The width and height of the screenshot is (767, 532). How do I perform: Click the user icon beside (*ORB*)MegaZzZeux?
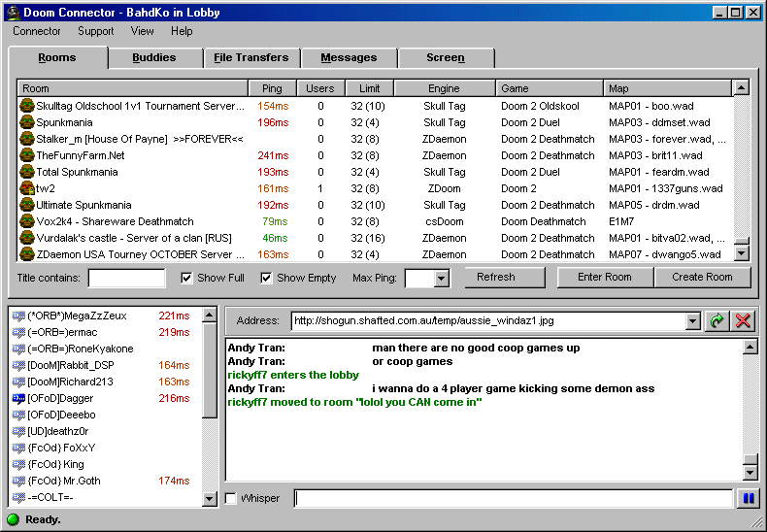[x=18, y=316]
